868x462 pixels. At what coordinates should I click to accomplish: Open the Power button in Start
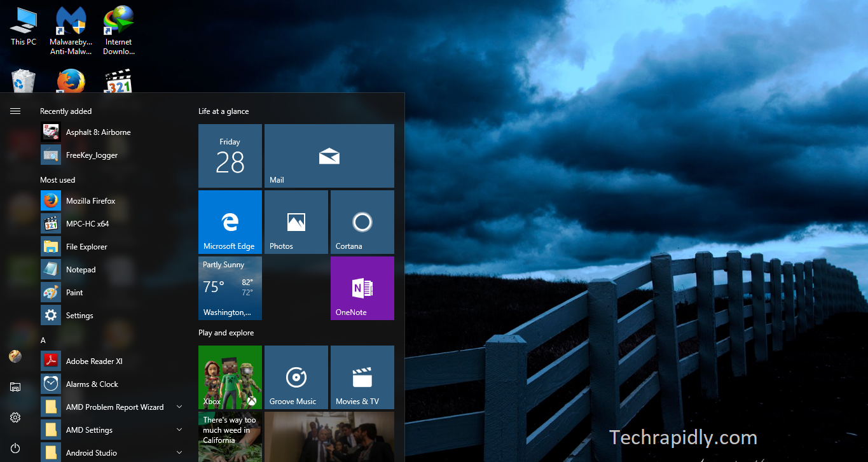pos(15,448)
